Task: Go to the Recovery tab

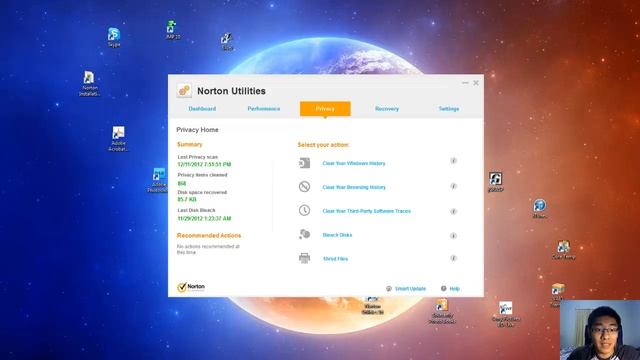Action: 387,109
